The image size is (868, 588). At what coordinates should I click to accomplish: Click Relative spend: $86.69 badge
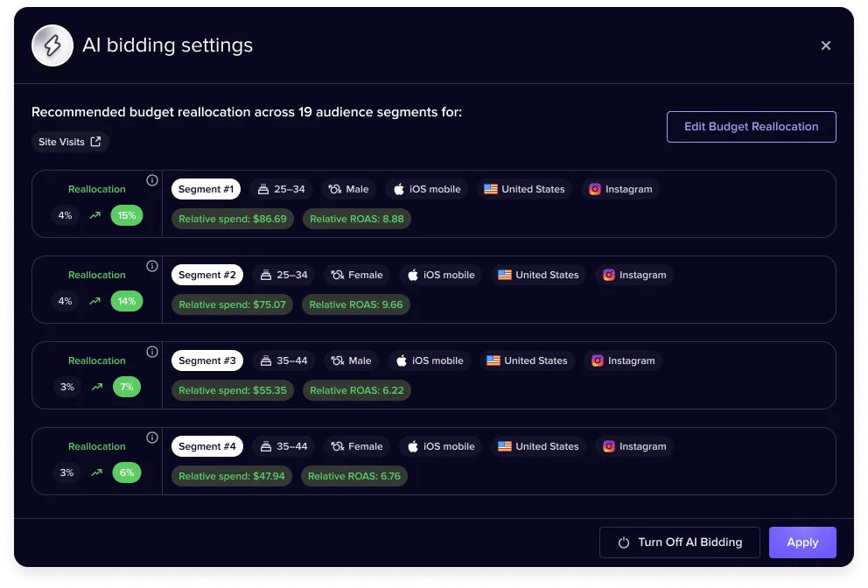click(233, 220)
